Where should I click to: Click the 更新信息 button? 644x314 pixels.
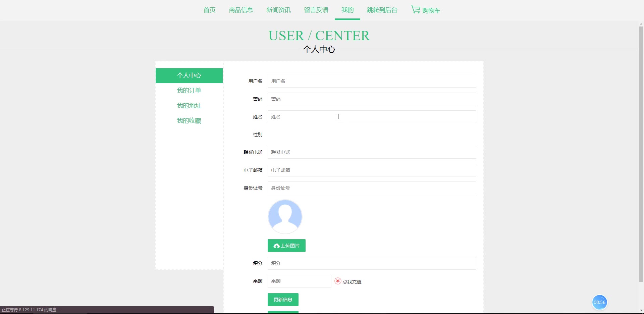coord(283,300)
